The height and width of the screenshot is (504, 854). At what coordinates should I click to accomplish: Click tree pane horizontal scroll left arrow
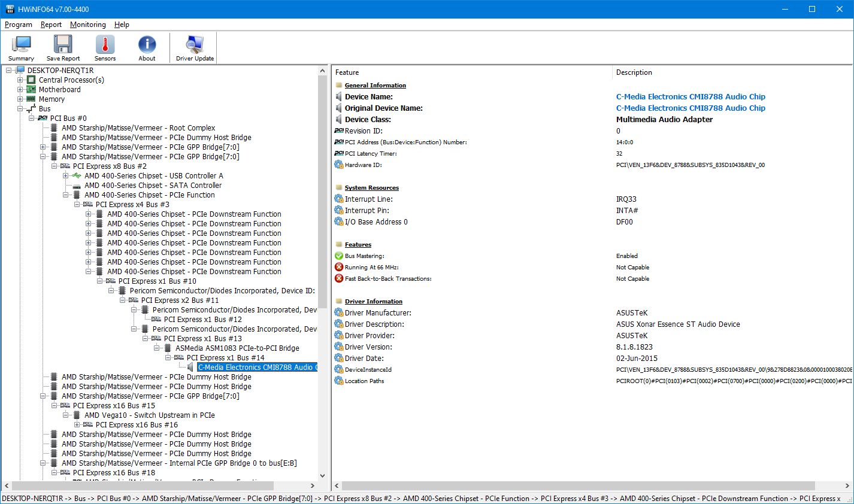point(7,486)
